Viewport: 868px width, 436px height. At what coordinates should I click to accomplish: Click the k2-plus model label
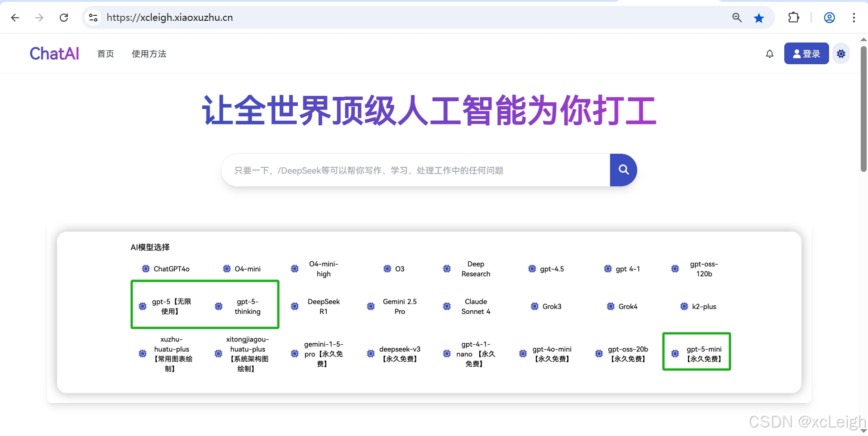pyautogui.click(x=704, y=306)
